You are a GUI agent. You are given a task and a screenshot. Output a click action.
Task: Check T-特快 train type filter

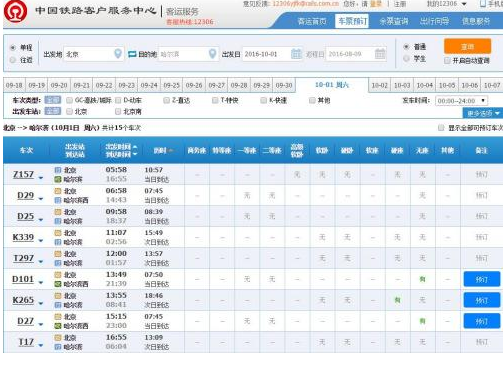point(215,100)
